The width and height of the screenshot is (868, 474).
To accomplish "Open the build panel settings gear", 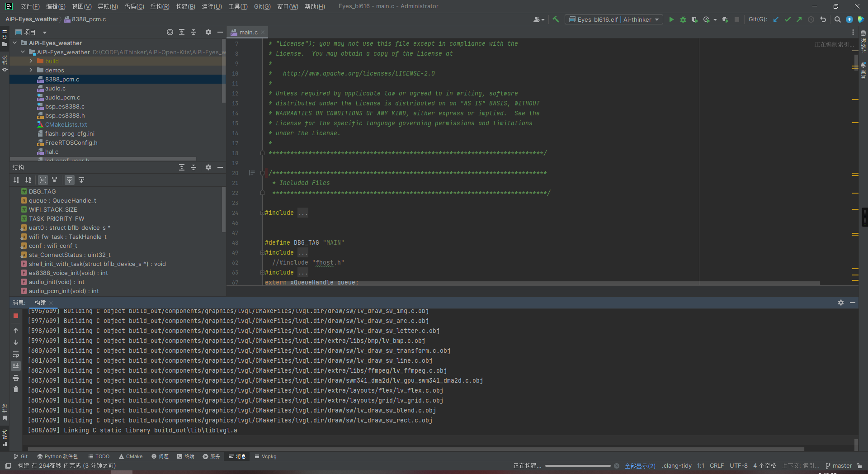I will click(x=841, y=303).
